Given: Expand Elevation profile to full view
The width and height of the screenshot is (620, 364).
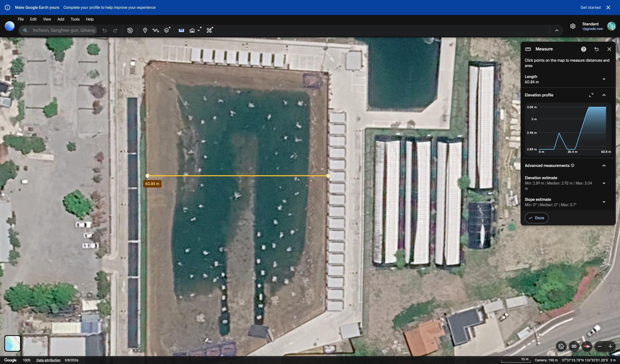Looking at the screenshot, I should pos(591,95).
